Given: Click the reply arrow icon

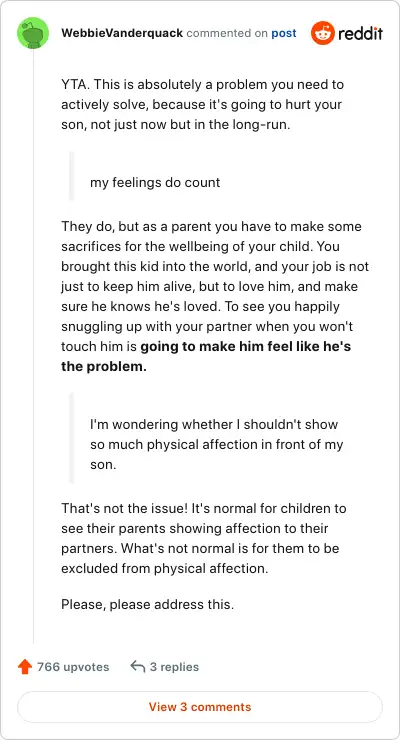Looking at the screenshot, I should click(x=138, y=666).
